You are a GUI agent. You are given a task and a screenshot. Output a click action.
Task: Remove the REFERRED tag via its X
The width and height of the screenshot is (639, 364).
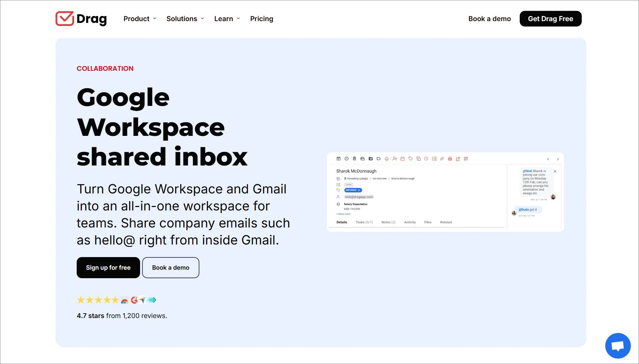tap(359, 190)
